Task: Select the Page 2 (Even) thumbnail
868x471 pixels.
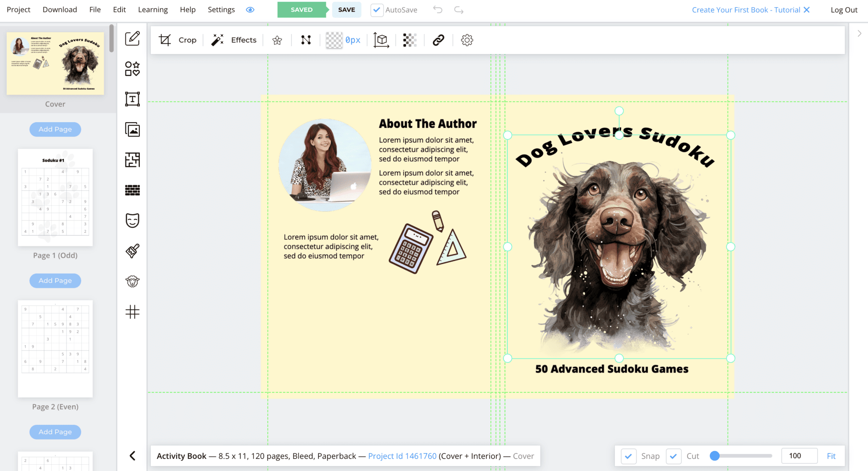Action: pyautogui.click(x=55, y=348)
